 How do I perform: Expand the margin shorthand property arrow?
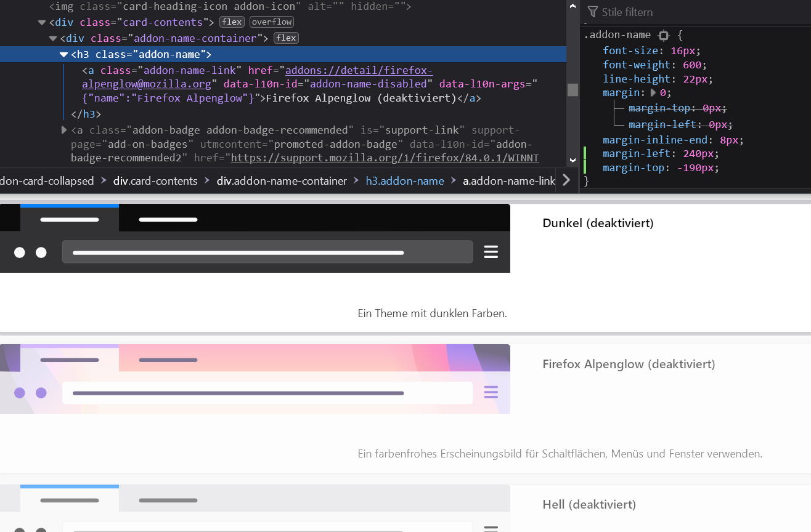pos(653,93)
